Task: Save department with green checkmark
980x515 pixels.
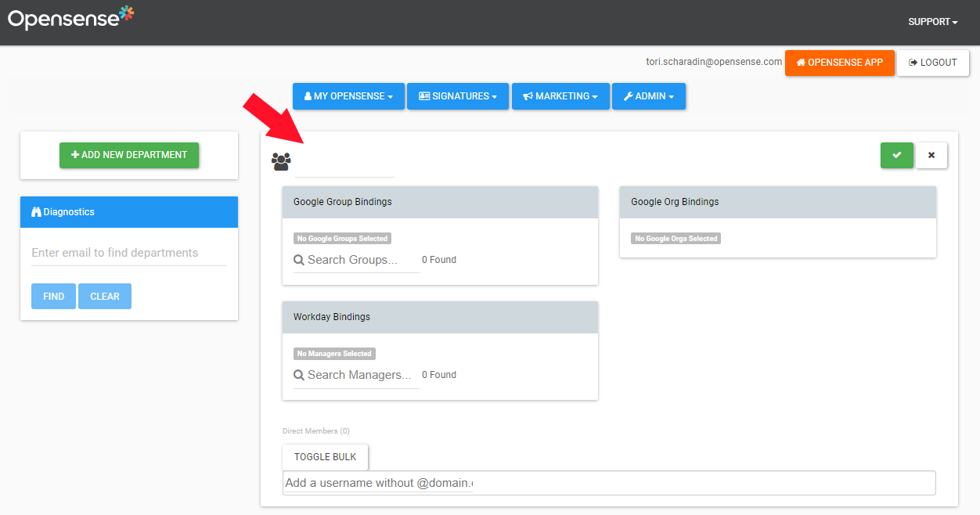Action: (897, 155)
